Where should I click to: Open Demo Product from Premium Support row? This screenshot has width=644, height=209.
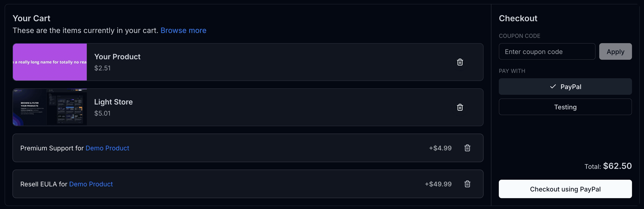pyautogui.click(x=107, y=148)
